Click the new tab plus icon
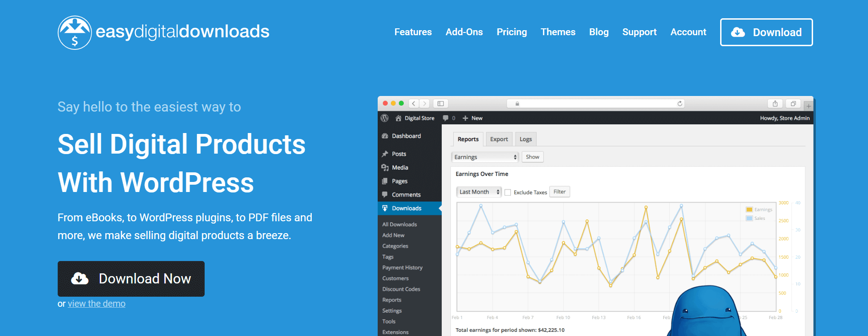The width and height of the screenshot is (868, 336). pyautogui.click(x=809, y=106)
